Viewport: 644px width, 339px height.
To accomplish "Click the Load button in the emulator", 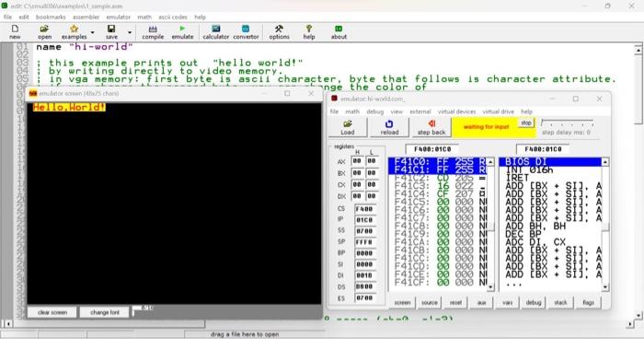I will pos(348,127).
